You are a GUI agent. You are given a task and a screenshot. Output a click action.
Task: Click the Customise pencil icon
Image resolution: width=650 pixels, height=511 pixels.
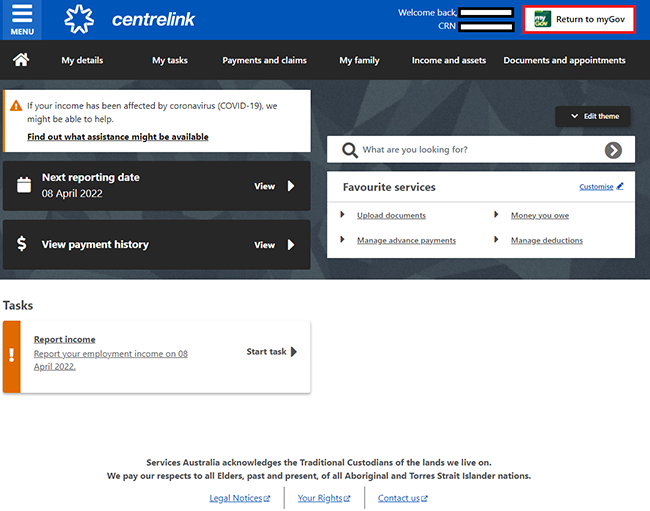[620, 186]
